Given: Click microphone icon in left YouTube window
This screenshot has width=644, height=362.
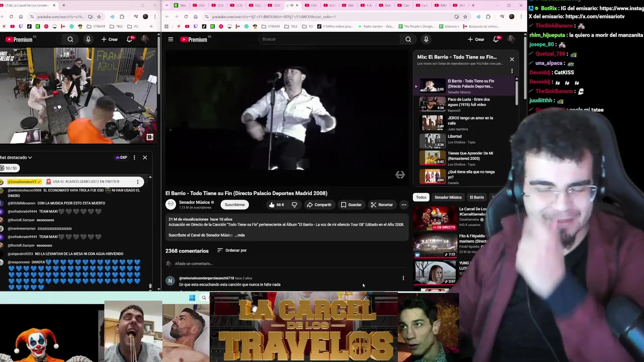Looking at the screenshot, I should pos(88,39).
